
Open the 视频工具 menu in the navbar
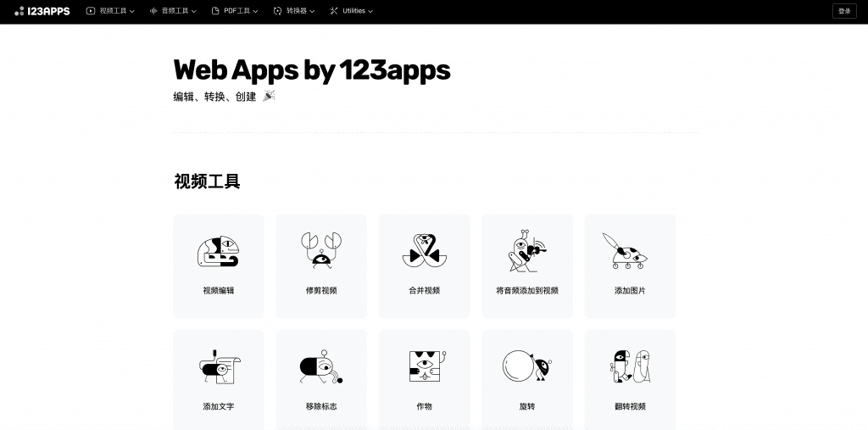pos(111,11)
